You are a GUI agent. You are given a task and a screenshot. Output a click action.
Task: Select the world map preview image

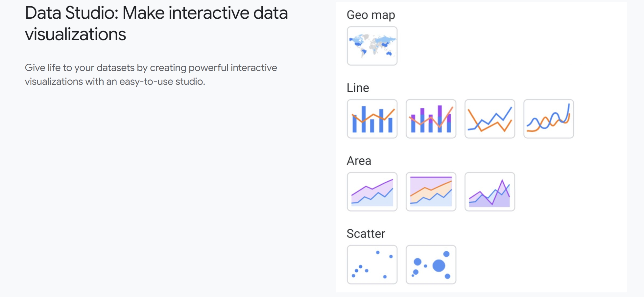372,46
